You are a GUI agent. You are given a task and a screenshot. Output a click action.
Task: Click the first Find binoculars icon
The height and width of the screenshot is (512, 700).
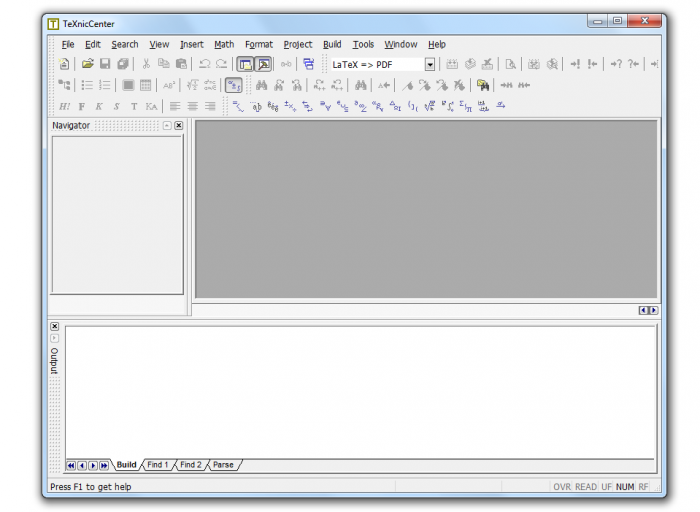pyautogui.click(x=262, y=85)
